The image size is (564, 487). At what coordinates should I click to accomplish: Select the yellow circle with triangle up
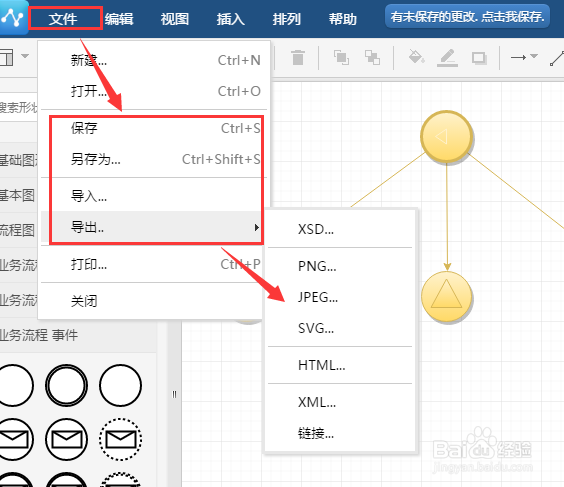(446, 296)
